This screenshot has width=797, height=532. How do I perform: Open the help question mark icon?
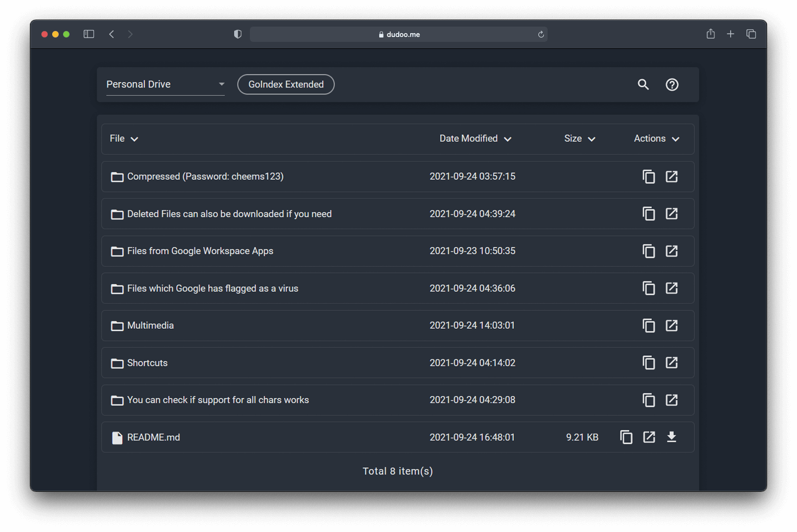click(672, 85)
